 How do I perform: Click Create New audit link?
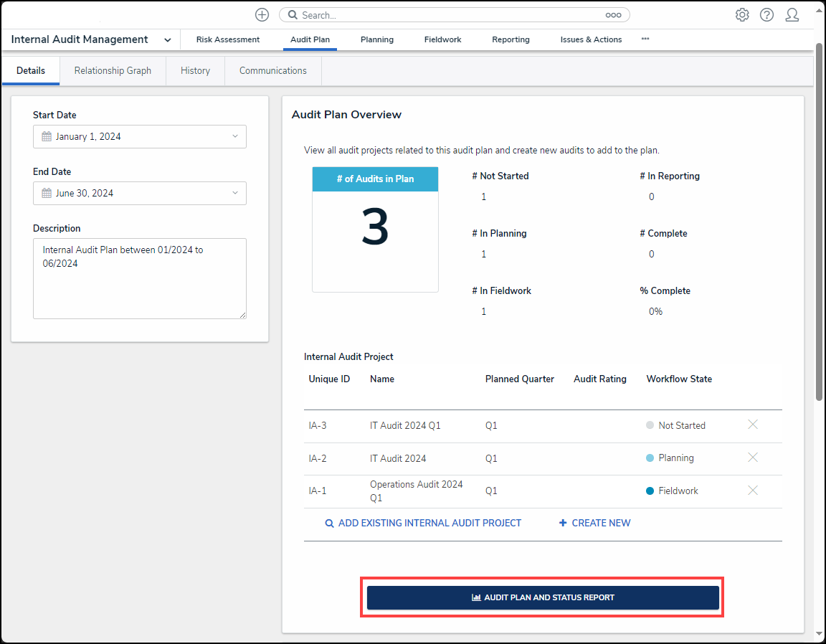point(594,524)
